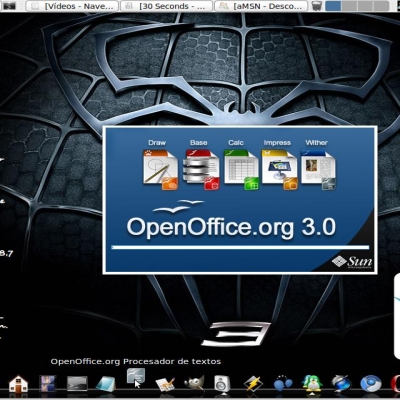Launch the lightning bolt media player
Viewport: 400px width, 400px height.
253,384
